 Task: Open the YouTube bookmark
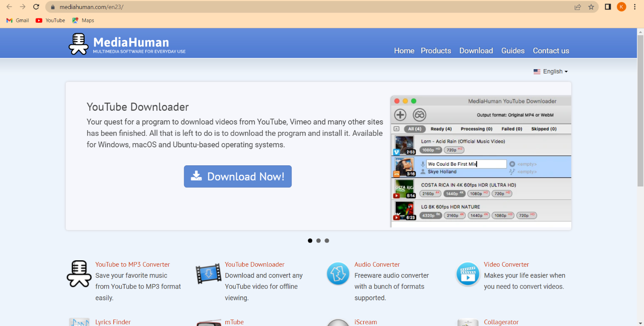(50, 20)
